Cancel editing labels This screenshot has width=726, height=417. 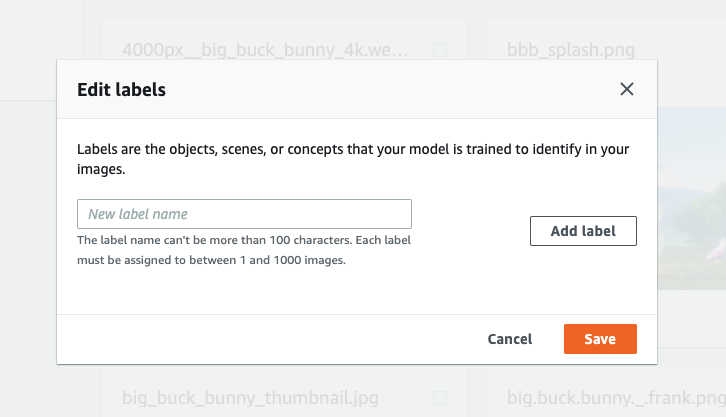click(509, 339)
